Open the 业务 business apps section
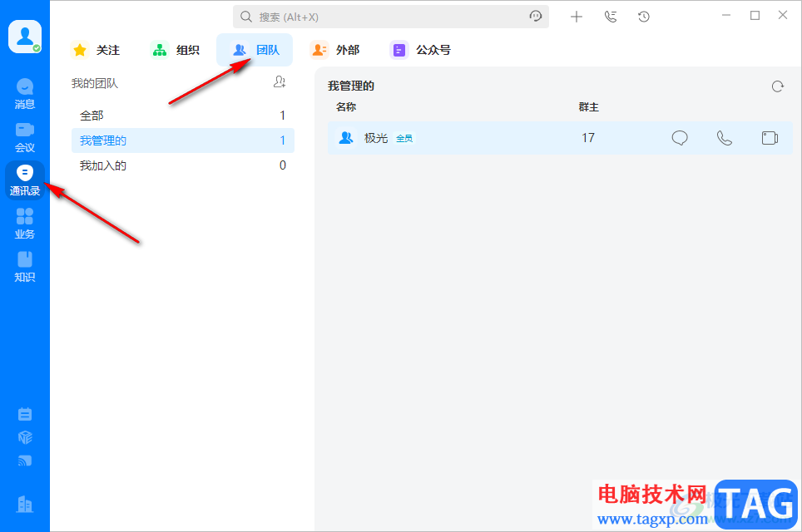This screenshot has height=532, width=802. tap(25, 224)
